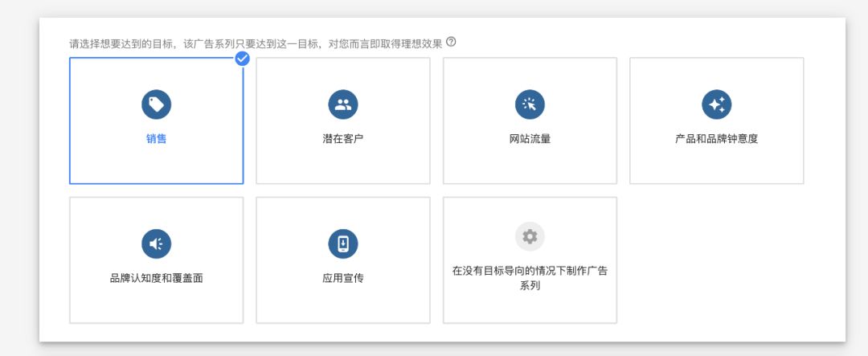Click the cursor click icon for 网站流量
This screenshot has width=868, height=356.
click(x=530, y=104)
